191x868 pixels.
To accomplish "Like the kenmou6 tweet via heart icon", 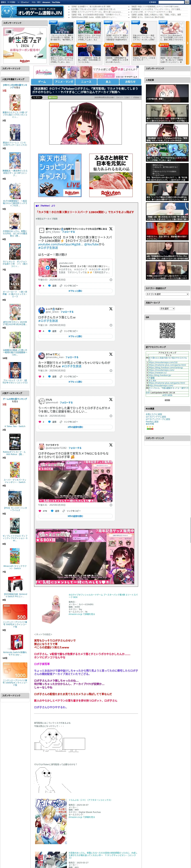I will coord(40,422).
